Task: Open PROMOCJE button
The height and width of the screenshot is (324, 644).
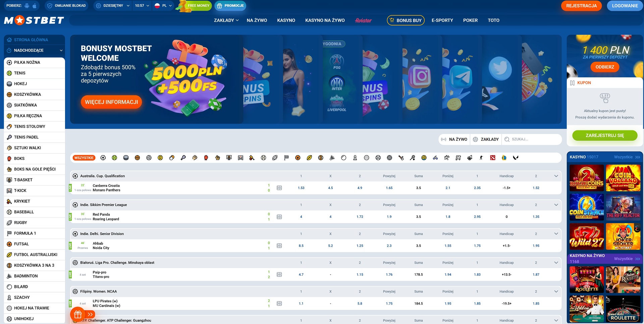Action: coord(230,6)
